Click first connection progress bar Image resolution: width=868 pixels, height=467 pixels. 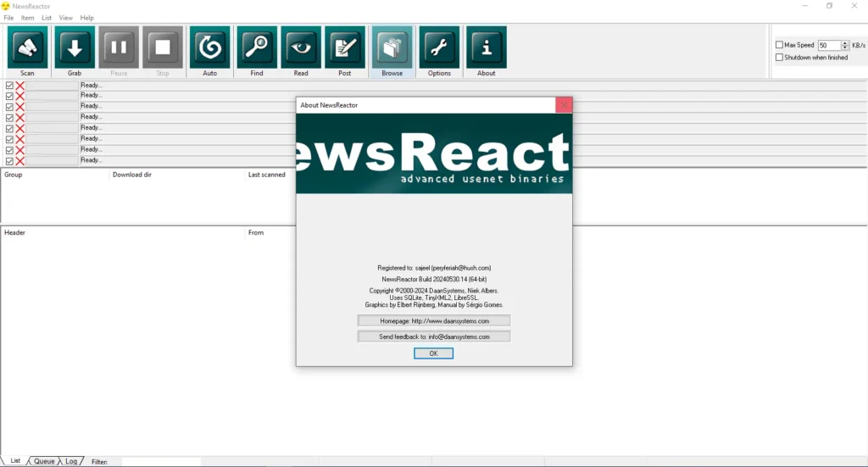click(52, 86)
